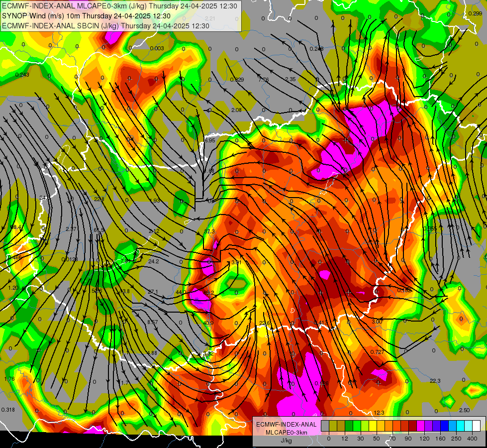Viewport: 487px width, 448px height.
Task: Click the dark green legend swatch
Action: (349, 426)
